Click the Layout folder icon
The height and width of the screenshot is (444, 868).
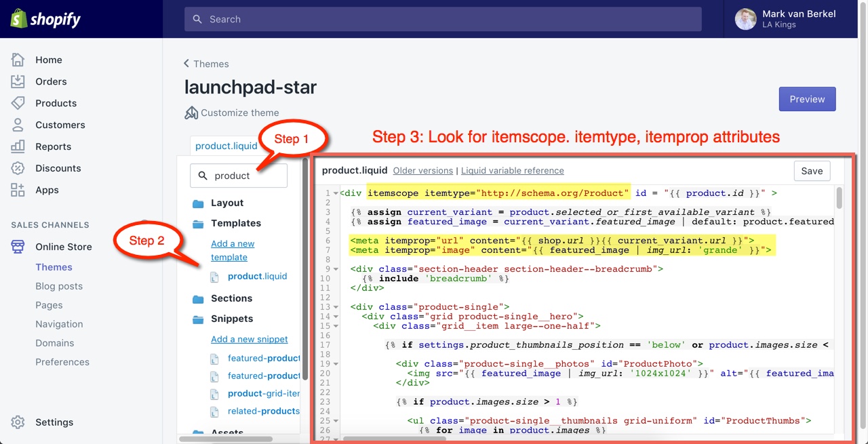(198, 203)
